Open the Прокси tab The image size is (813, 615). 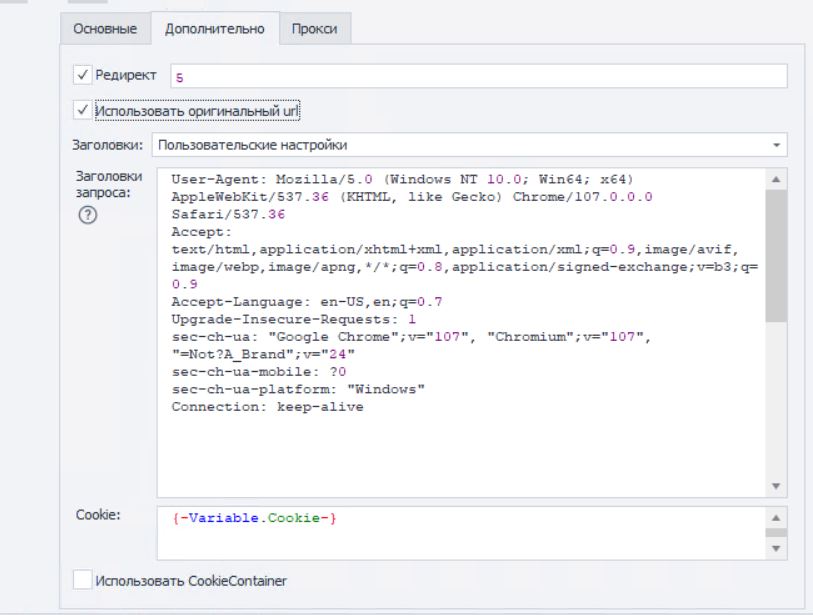[314, 29]
